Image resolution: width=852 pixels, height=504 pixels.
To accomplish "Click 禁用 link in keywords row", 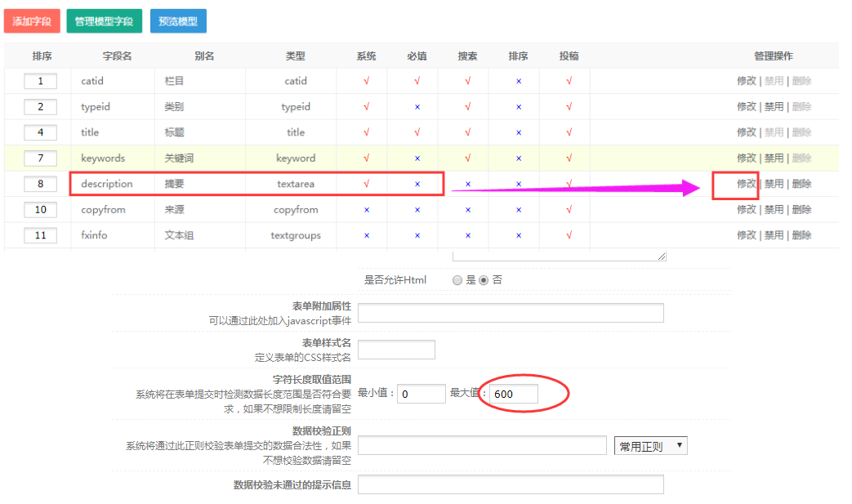I will pos(774,158).
